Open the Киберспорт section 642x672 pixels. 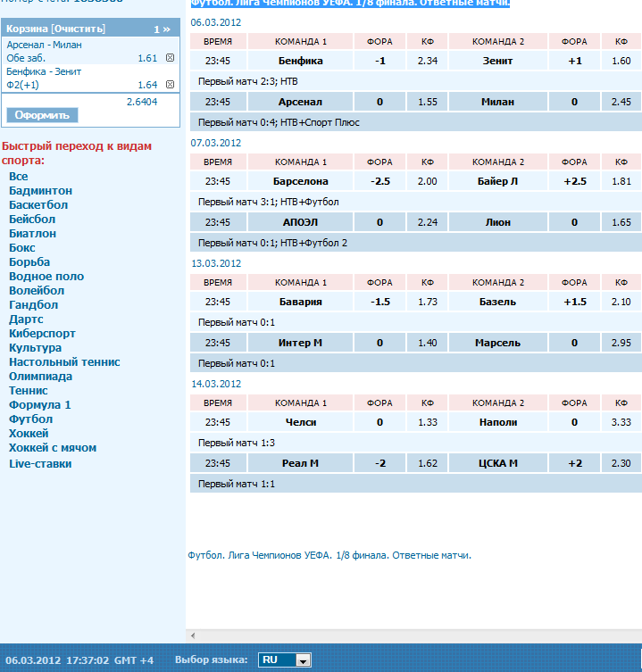click(43, 334)
